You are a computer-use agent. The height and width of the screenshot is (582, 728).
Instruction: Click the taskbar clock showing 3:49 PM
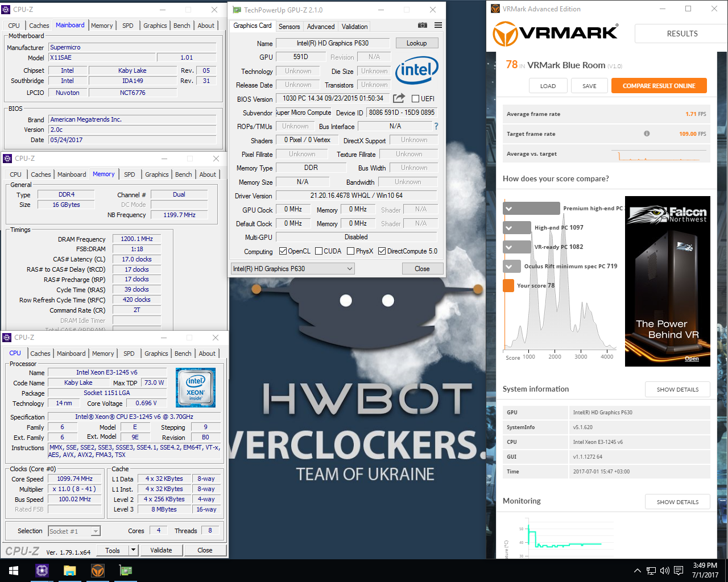(705, 570)
